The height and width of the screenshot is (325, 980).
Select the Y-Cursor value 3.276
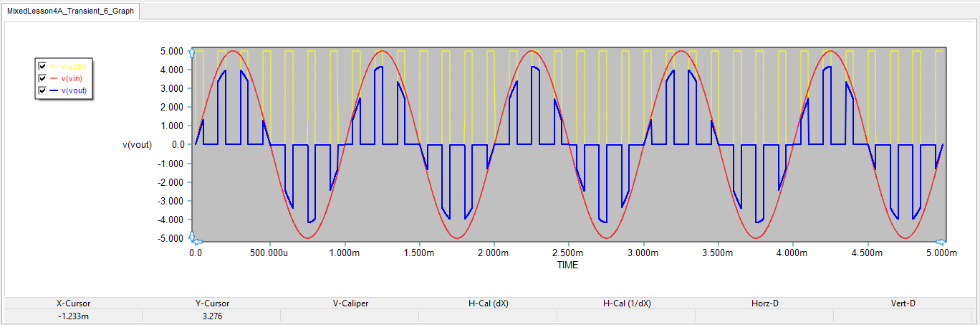pos(212,316)
